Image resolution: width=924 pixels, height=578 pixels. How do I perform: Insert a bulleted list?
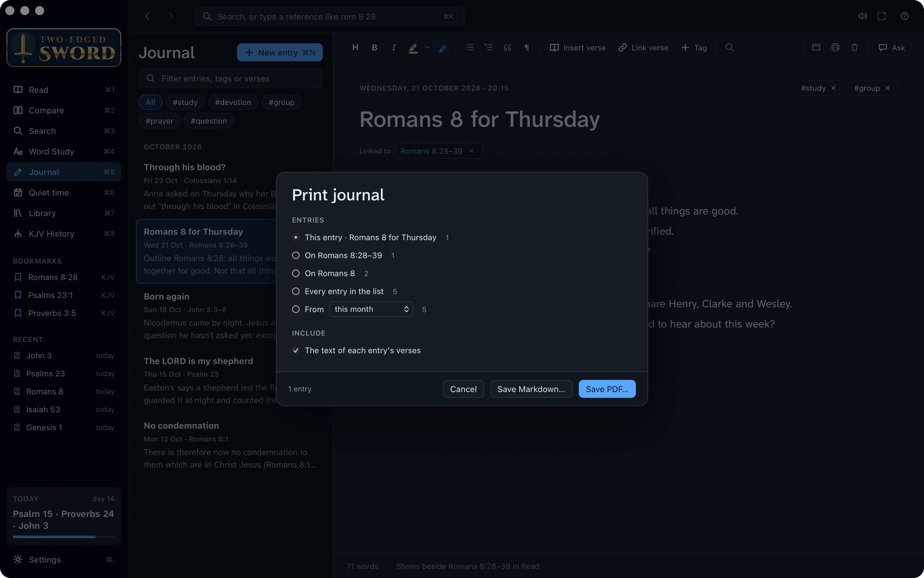[469, 48]
